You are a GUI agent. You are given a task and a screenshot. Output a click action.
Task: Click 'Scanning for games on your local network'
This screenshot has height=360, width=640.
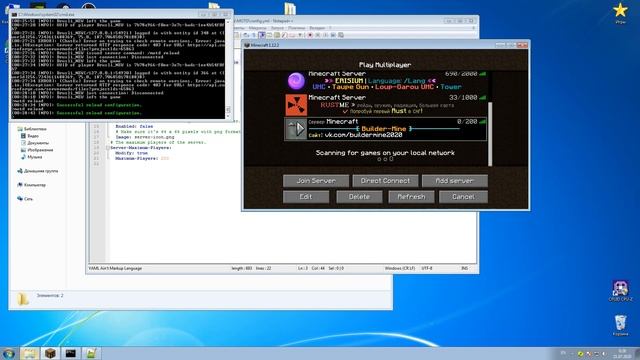tap(385, 153)
